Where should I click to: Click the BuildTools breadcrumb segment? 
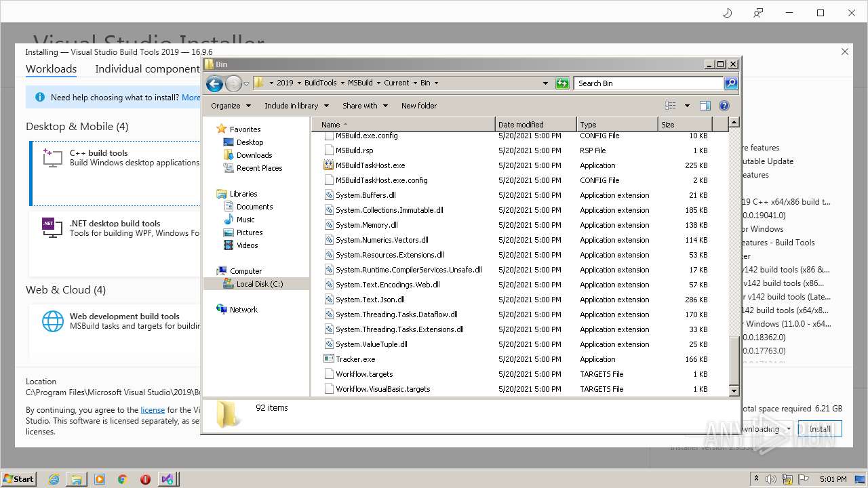pos(320,83)
